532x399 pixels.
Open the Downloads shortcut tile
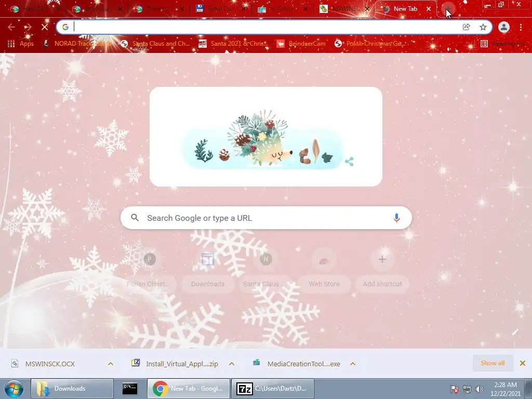pos(208,270)
